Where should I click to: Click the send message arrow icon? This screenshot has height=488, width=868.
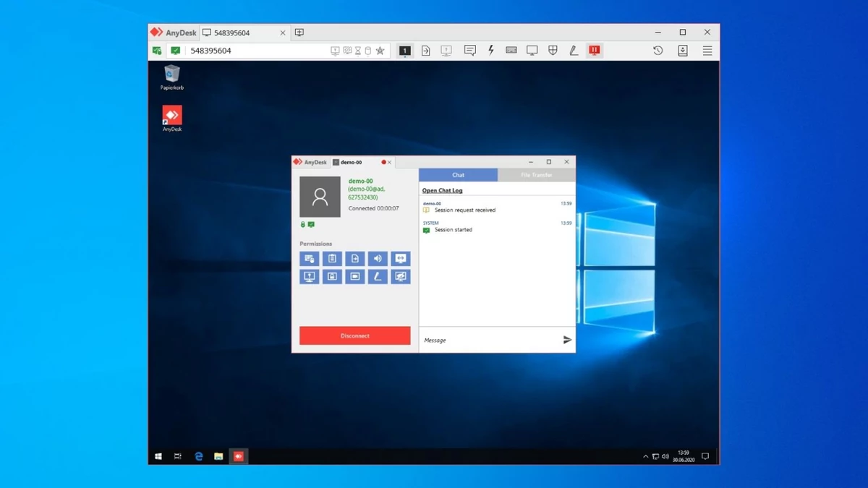[567, 340]
